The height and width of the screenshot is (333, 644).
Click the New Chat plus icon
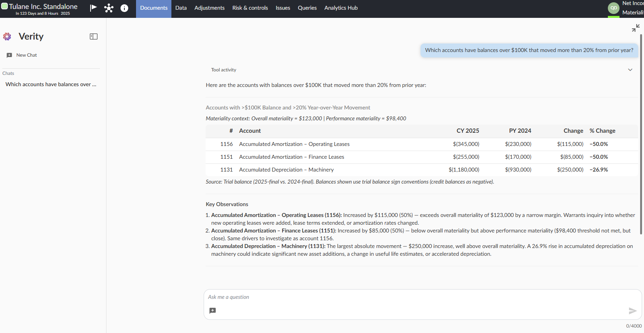9,55
